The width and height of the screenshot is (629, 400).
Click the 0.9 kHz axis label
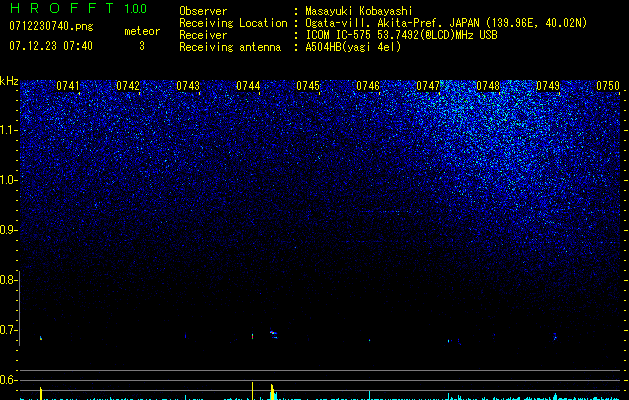pyautogui.click(x=9, y=230)
